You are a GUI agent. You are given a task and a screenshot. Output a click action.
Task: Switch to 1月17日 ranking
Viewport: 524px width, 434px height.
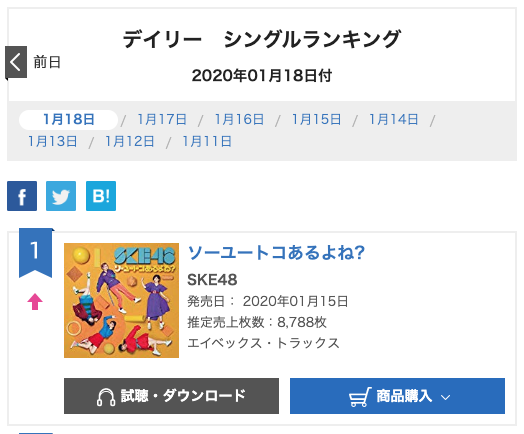click(162, 120)
